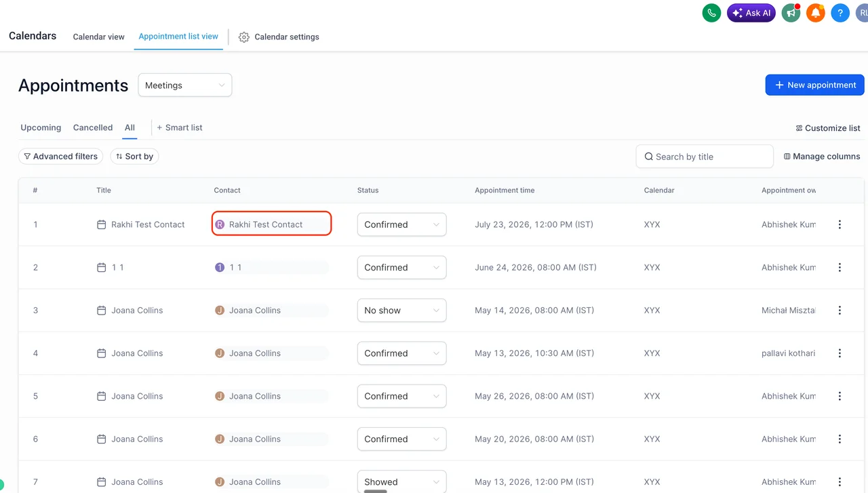
Task: Click the blue help question mark icon
Action: [840, 13]
